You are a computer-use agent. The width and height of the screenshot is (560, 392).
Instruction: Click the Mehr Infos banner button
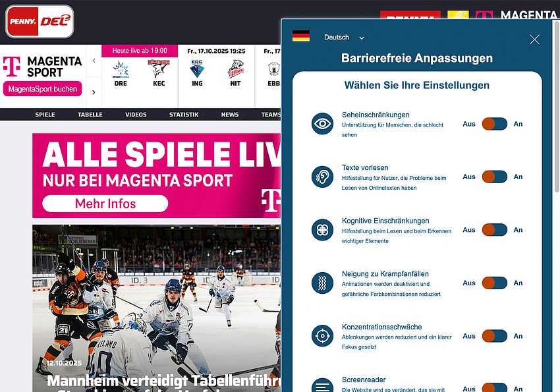tap(105, 204)
